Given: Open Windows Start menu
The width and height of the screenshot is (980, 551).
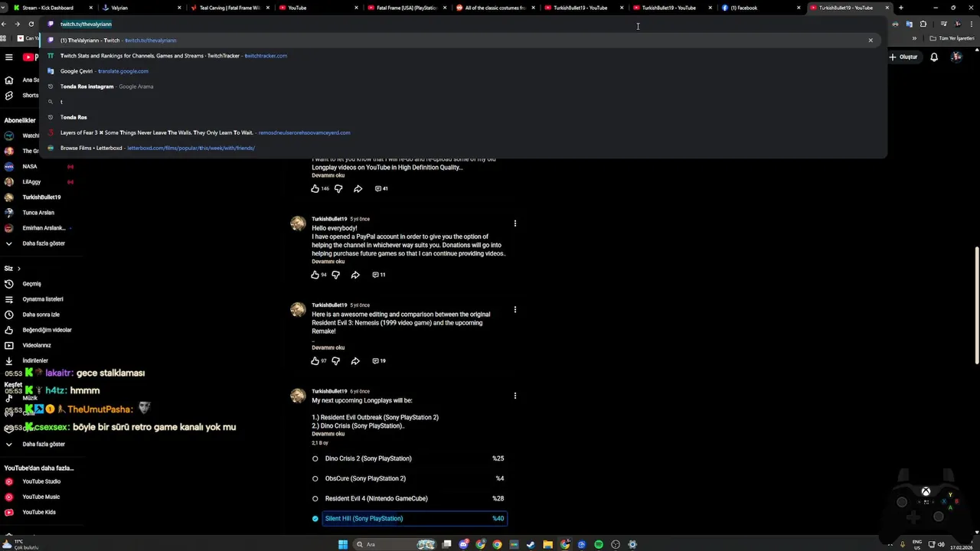Looking at the screenshot, I should pyautogui.click(x=343, y=545).
